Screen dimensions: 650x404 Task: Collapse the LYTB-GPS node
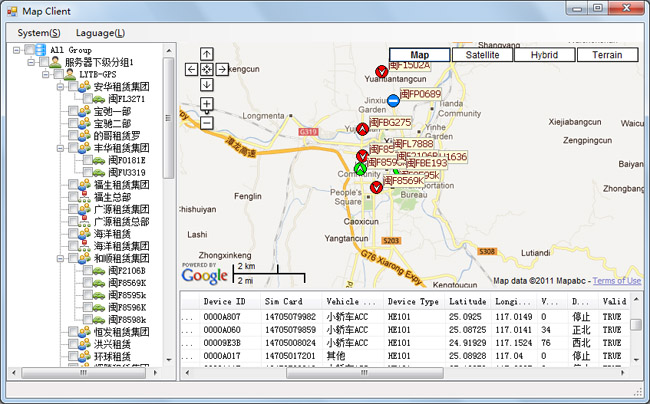click(x=46, y=75)
